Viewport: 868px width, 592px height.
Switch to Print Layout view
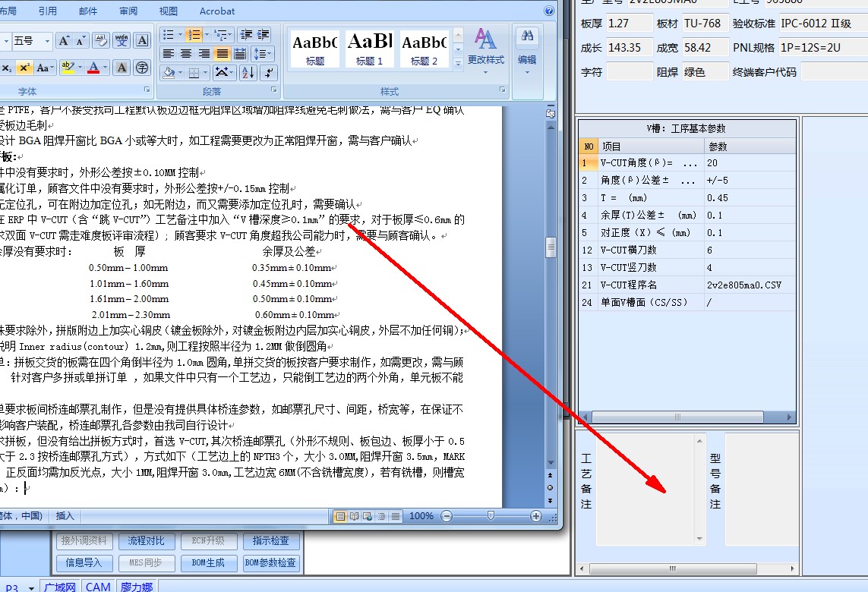[x=340, y=516]
